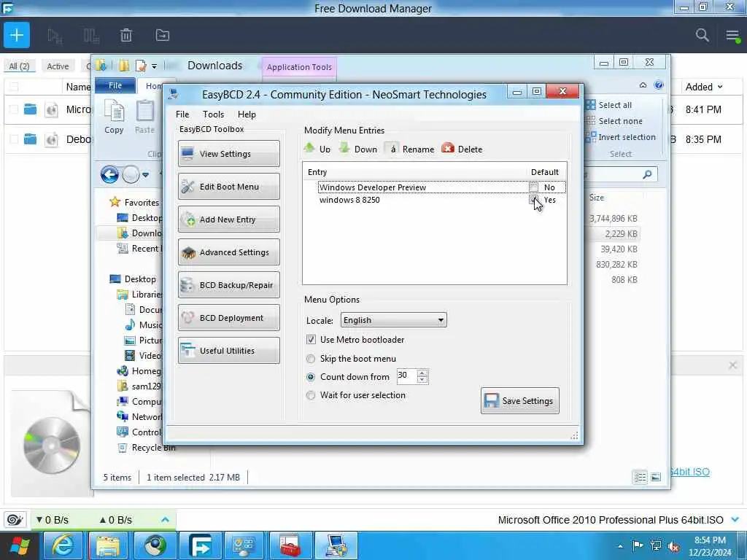Open EasyBCD Help menu

pos(247,114)
